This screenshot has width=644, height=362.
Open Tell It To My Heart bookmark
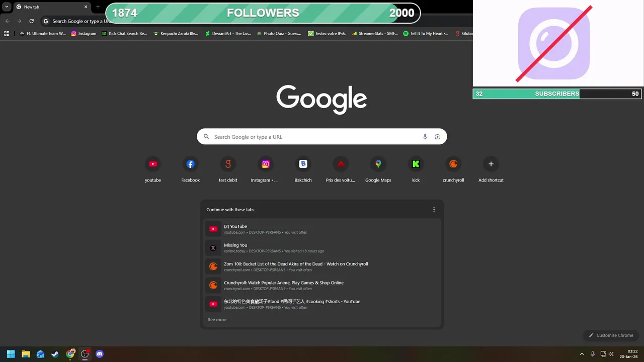[x=426, y=34]
